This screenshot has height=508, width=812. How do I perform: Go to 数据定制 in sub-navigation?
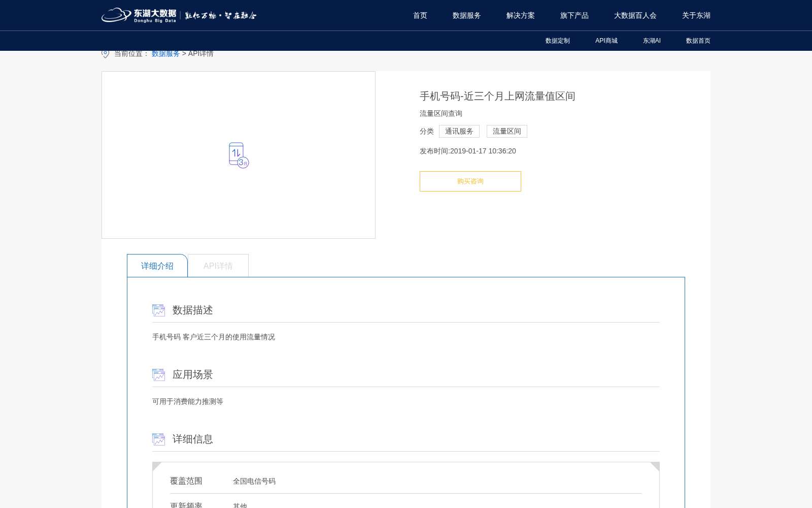pyautogui.click(x=558, y=41)
